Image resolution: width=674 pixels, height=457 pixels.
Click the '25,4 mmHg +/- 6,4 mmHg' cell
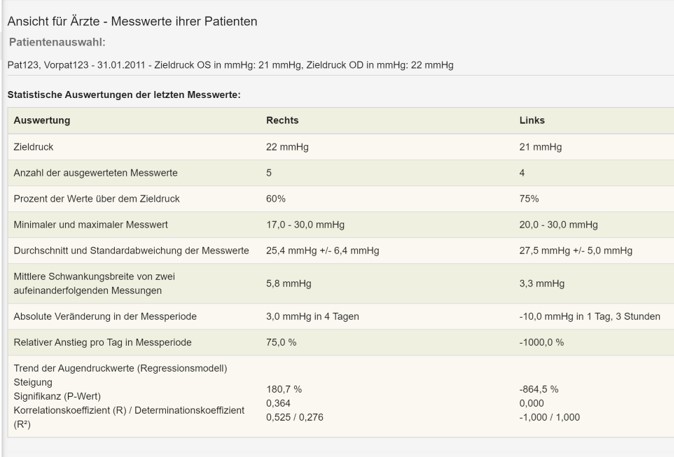pos(322,250)
